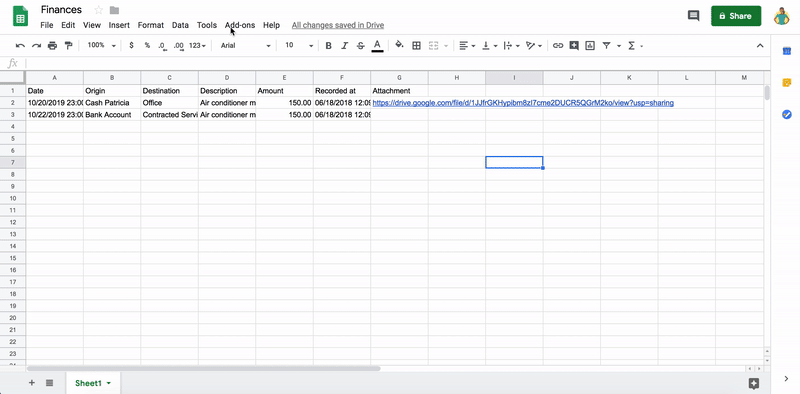Open the Tools menu
The width and height of the screenshot is (800, 394).
(x=207, y=25)
